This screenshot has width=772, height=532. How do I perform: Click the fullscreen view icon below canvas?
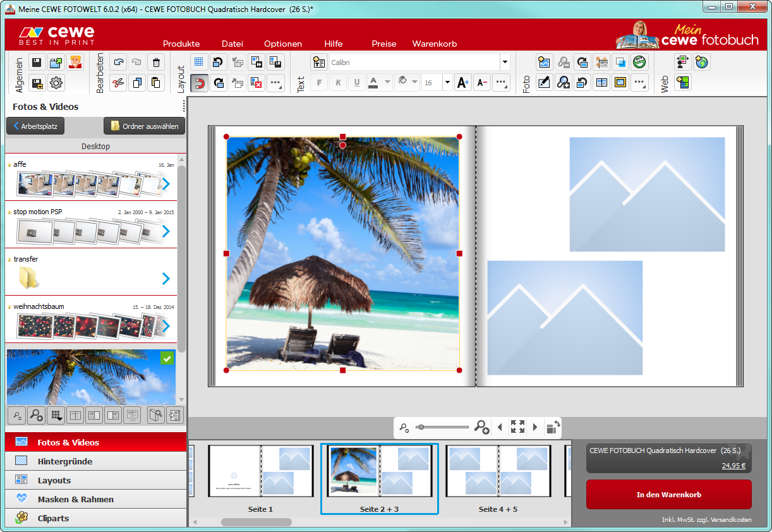coord(517,427)
